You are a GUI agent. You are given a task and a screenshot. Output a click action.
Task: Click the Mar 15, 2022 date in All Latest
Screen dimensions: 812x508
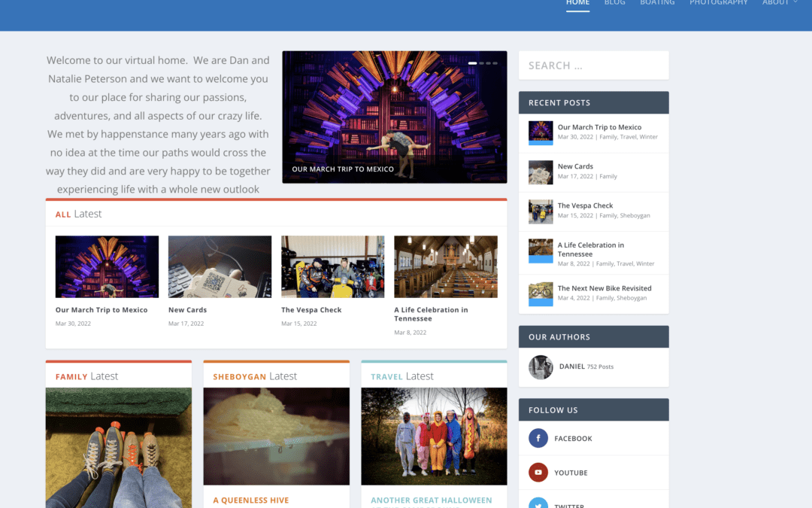point(298,324)
